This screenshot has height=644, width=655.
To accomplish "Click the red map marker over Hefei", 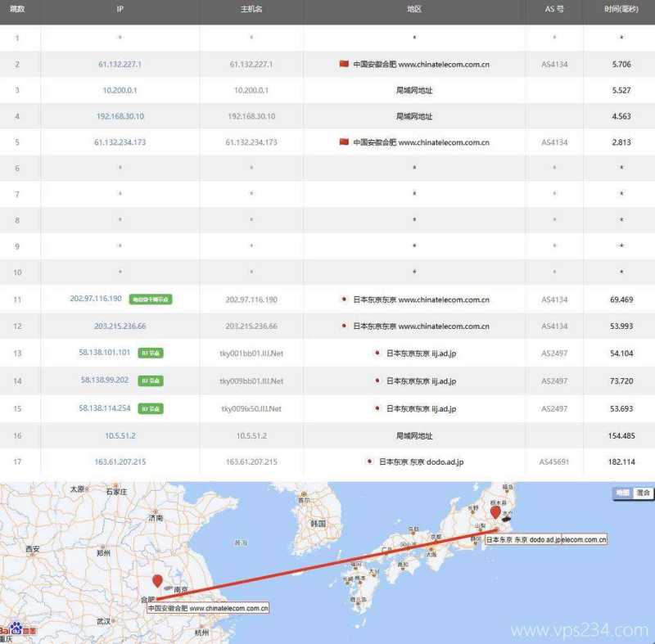I will pyautogui.click(x=160, y=582).
